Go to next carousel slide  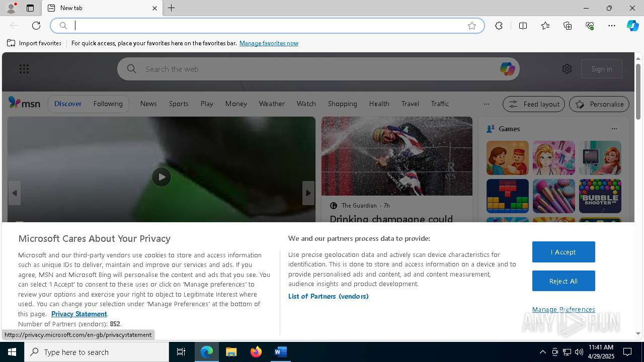click(308, 193)
